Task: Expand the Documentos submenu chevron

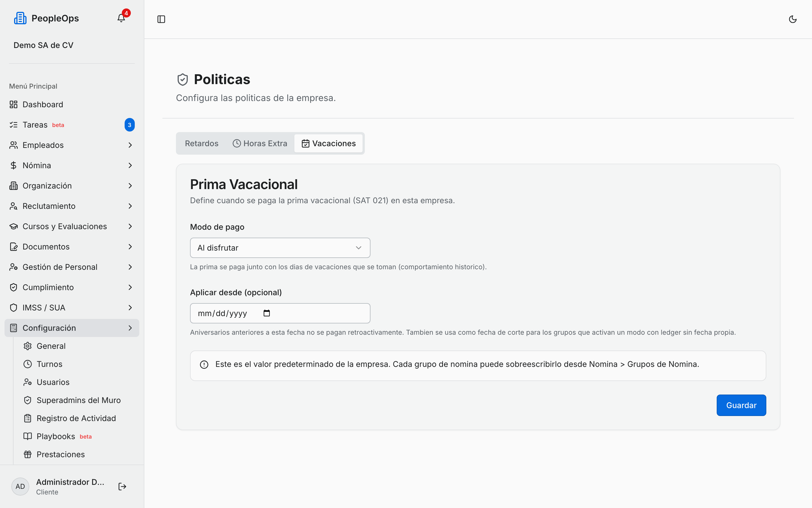Action: (x=130, y=247)
